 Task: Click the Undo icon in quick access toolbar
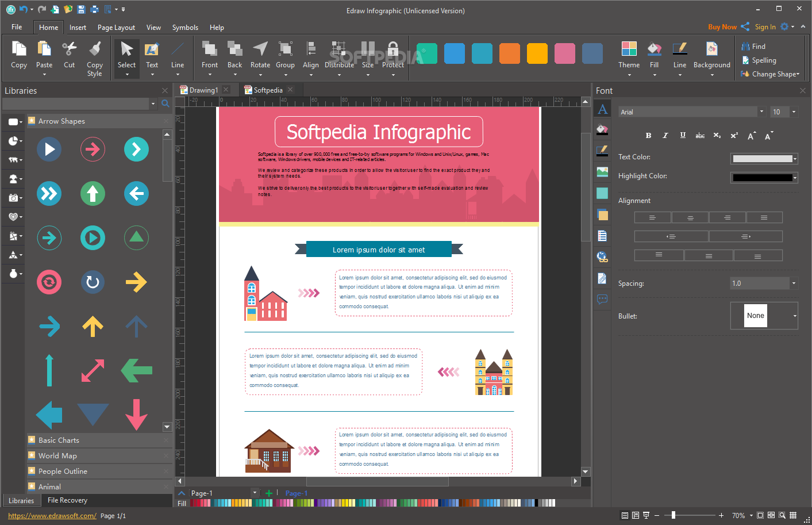point(23,9)
